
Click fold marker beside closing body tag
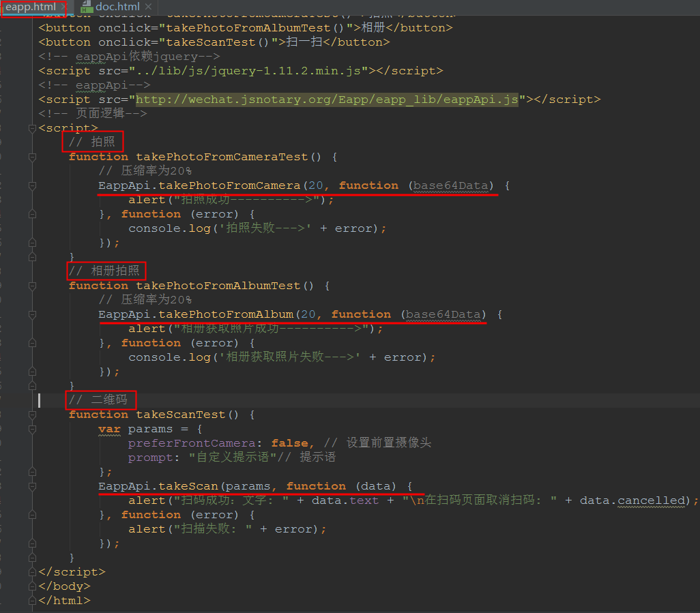point(32,586)
